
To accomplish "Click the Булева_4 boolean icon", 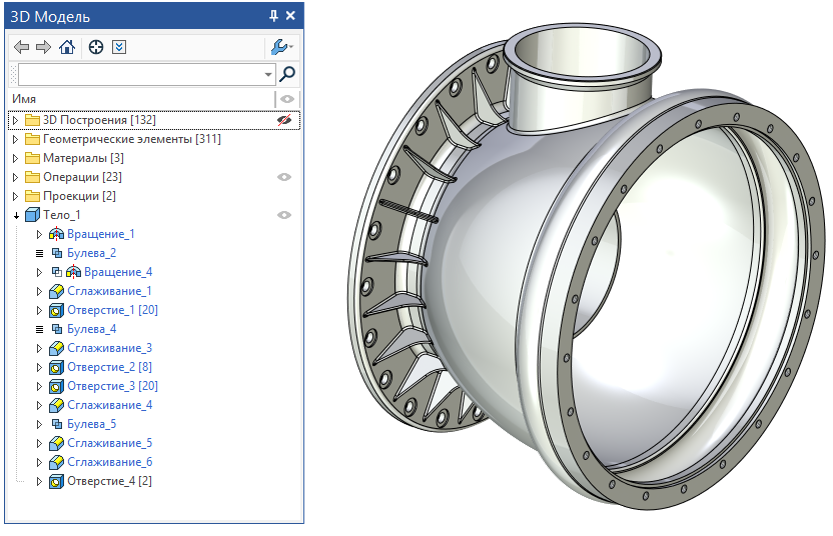I will tap(57, 329).
